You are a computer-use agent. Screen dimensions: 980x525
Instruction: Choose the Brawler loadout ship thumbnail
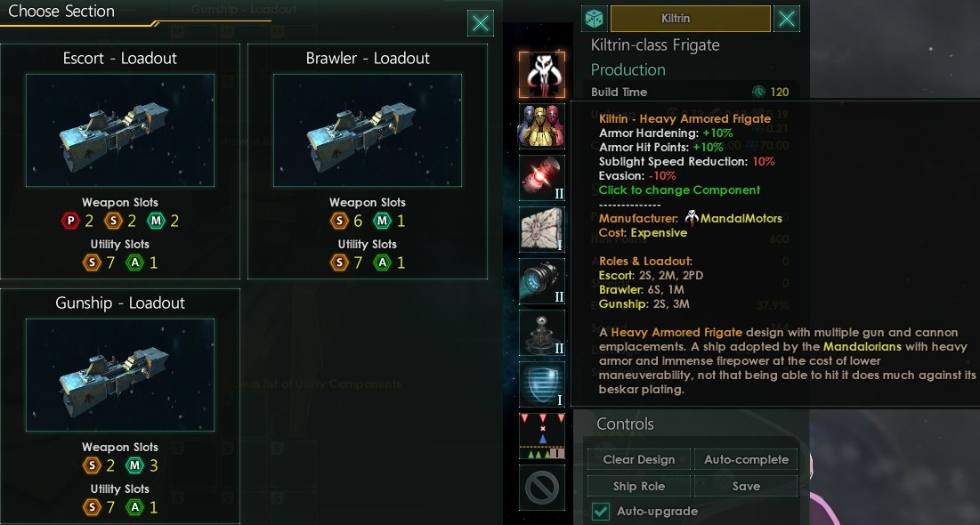[x=368, y=130]
